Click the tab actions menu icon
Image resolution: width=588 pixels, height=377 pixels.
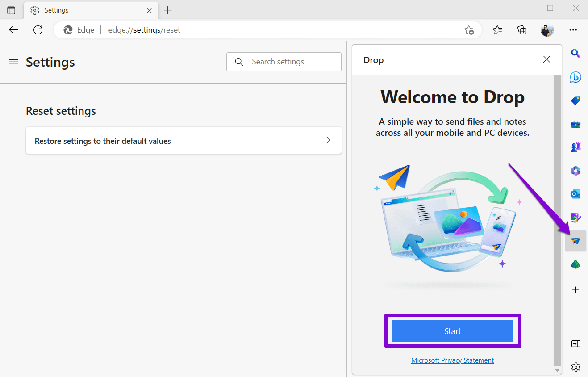tap(11, 10)
